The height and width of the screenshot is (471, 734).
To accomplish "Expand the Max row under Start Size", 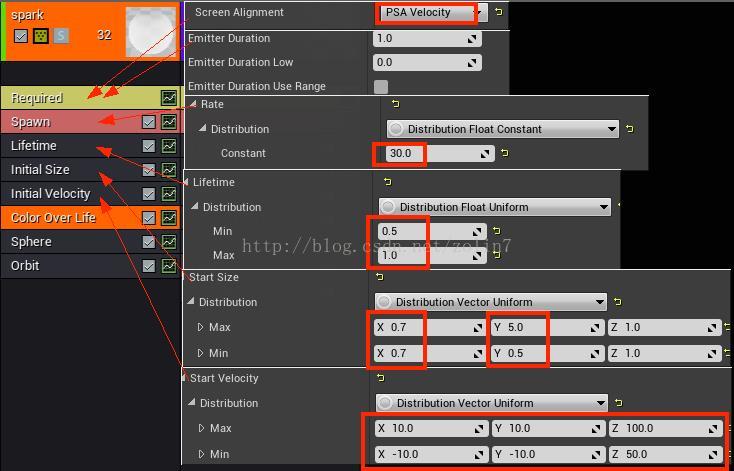I will coord(201,327).
